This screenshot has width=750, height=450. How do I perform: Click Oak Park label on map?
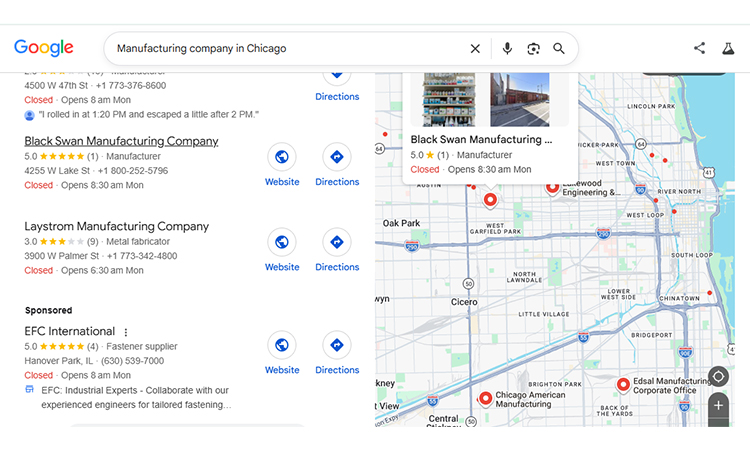click(401, 223)
